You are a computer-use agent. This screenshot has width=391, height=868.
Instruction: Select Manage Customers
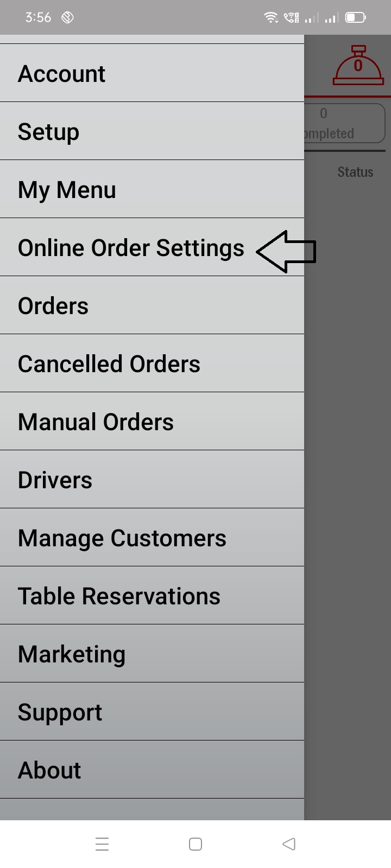pyautogui.click(x=152, y=537)
